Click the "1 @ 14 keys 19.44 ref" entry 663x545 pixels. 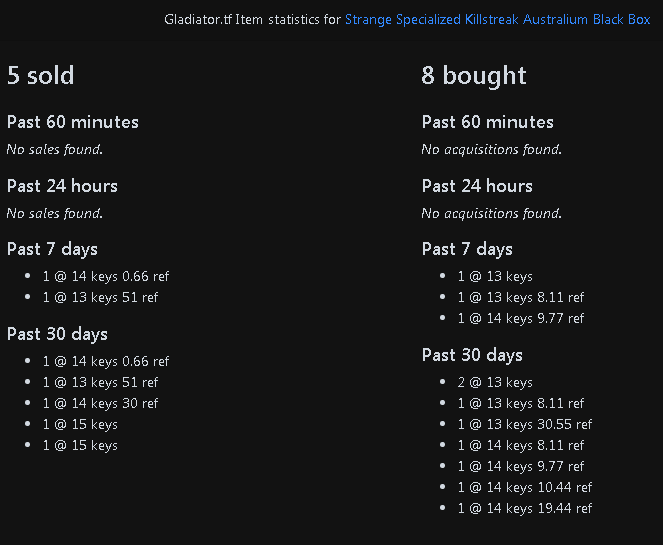(x=525, y=508)
